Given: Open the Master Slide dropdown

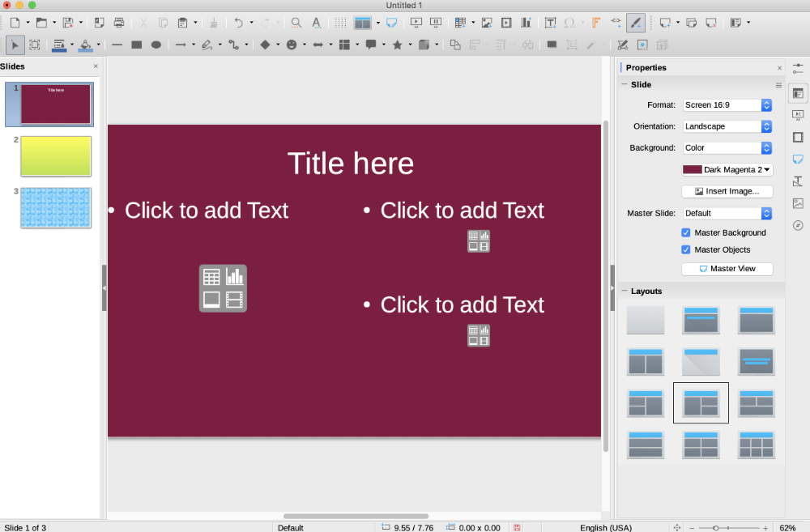Looking at the screenshot, I should pos(727,213).
